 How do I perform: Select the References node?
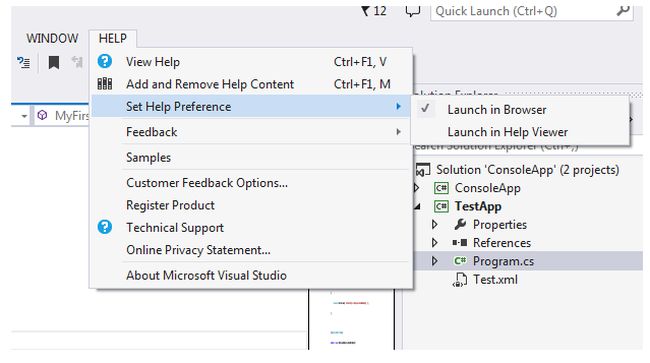click(x=502, y=243)
